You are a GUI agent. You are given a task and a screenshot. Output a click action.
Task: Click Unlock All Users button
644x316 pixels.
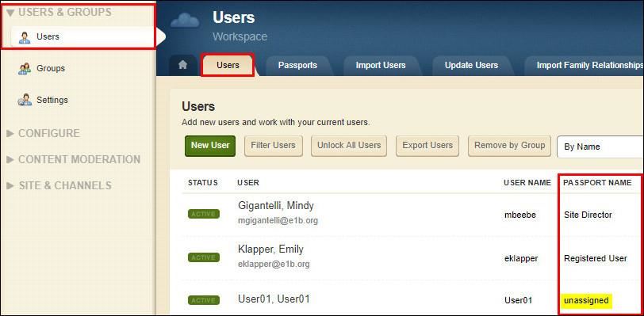(349, 146)
